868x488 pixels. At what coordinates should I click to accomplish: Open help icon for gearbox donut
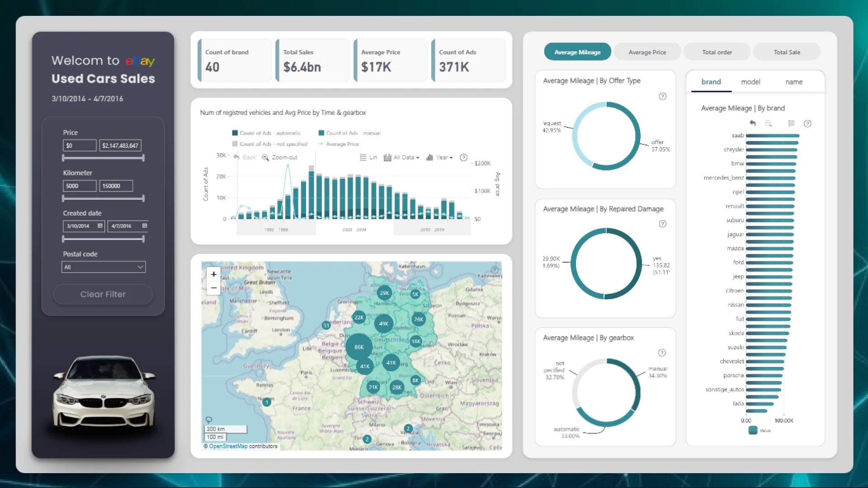click(x=662, y=353)
